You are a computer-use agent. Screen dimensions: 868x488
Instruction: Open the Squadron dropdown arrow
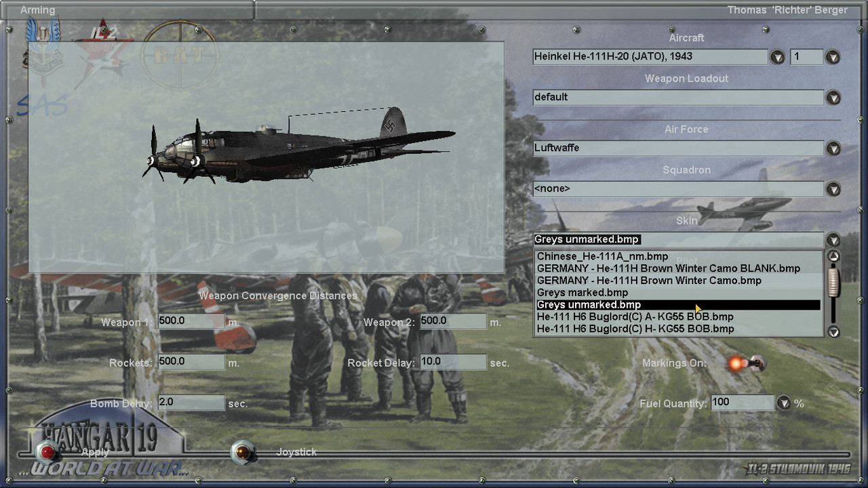pyautogui.click(x=833, y=189)
